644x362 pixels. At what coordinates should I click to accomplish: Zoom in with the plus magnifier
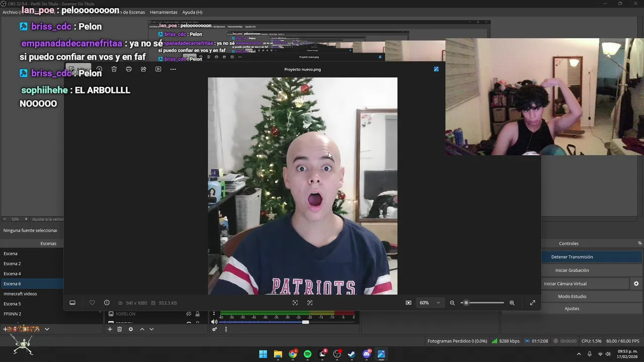pos(512,303)
